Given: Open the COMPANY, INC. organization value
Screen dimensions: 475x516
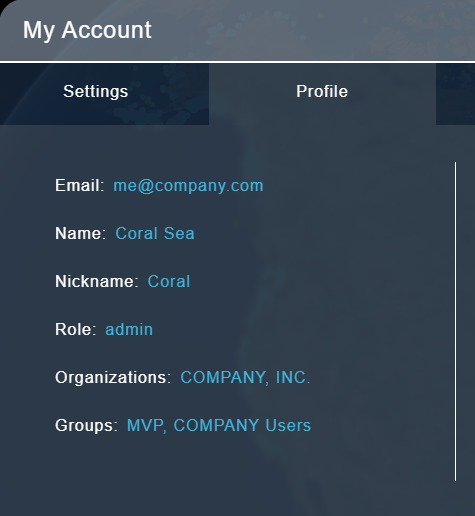Looking at the screenshot, I should pyautogui.click(x=245, y=377).
